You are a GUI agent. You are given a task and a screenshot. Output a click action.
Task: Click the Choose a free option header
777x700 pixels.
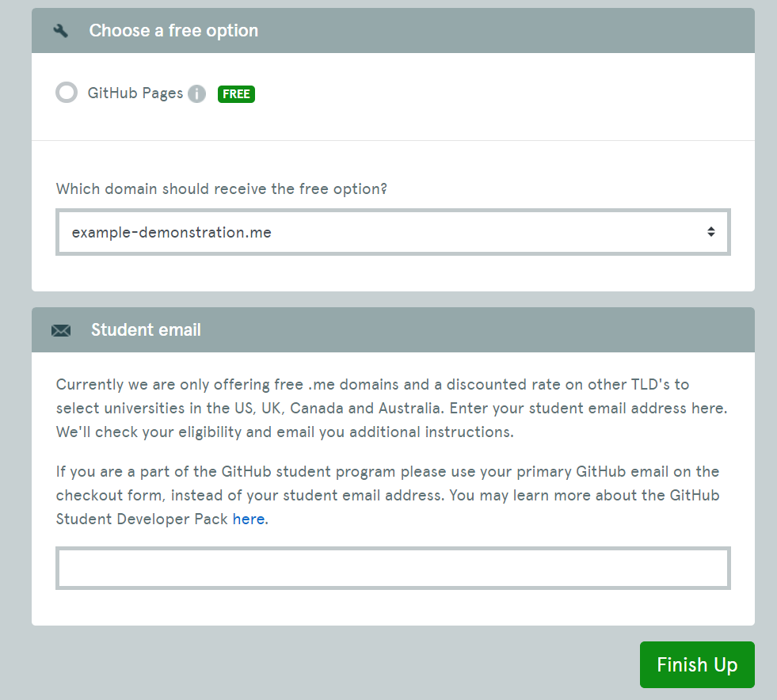[x=173, y=30]
